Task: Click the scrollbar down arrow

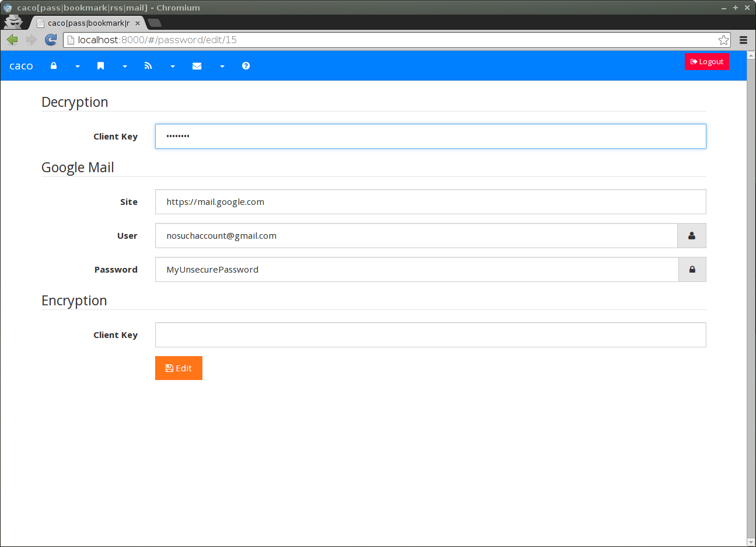Action: 751,542
